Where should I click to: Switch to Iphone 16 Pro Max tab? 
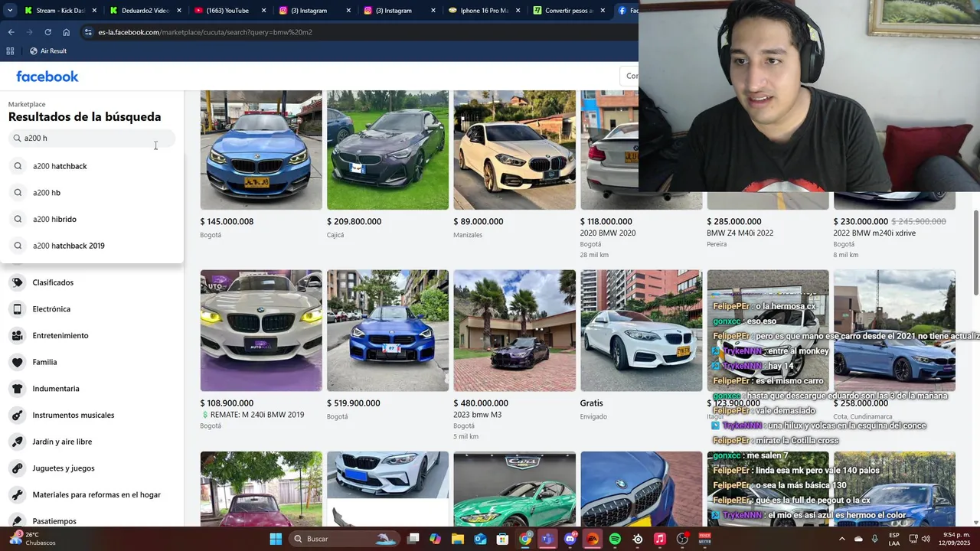pyautogui.click(x=484, y=11)
